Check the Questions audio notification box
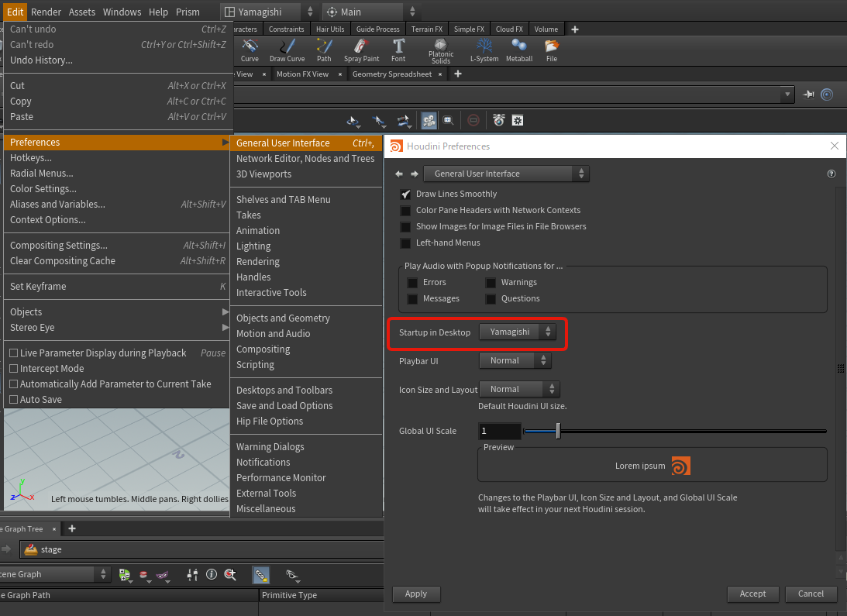The image size is (847, 616). [x=491, y=298]
